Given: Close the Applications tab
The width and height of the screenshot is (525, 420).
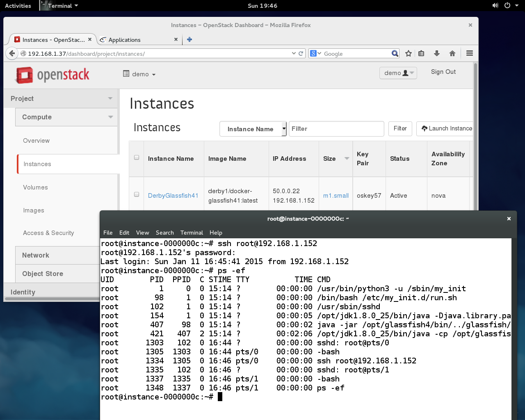Looking at the screenshot, I should pyautogui.click(x=176, y=39).
